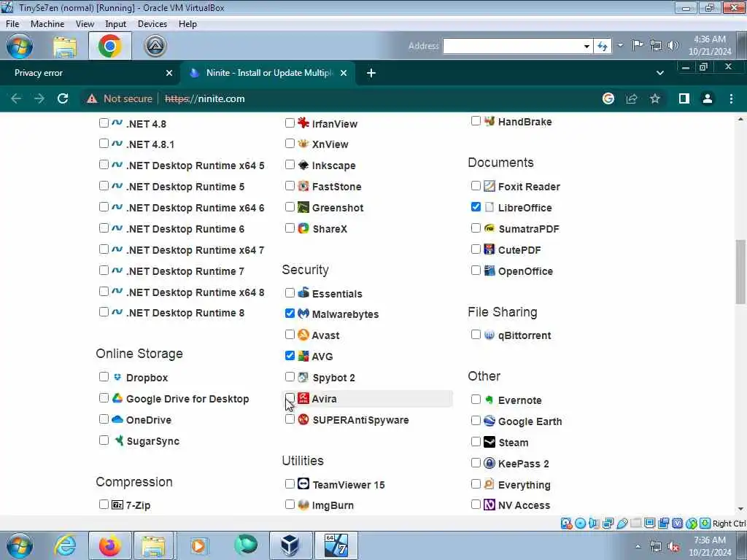Viewport: 747px width, 560px height.
Task: Click the TeamViewer 15 icon
Action: 303,484
